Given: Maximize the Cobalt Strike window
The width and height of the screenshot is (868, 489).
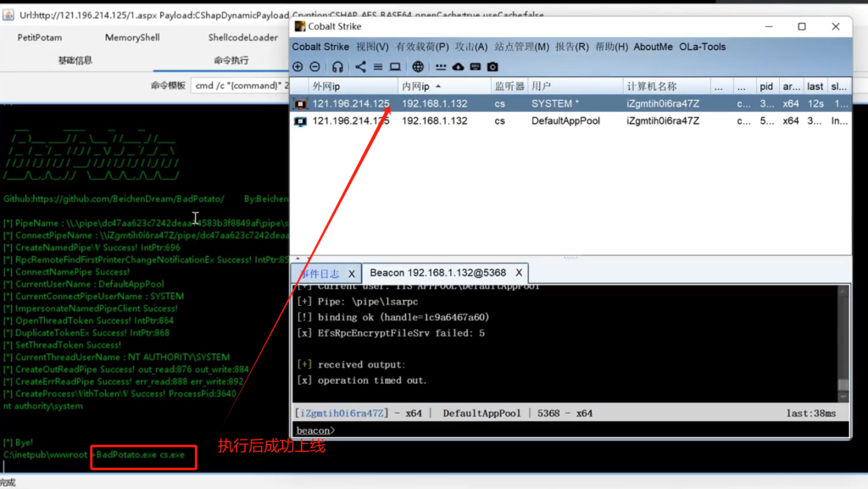Looking at the screenshot, I should pyautogui.click(x=802, y=26).
